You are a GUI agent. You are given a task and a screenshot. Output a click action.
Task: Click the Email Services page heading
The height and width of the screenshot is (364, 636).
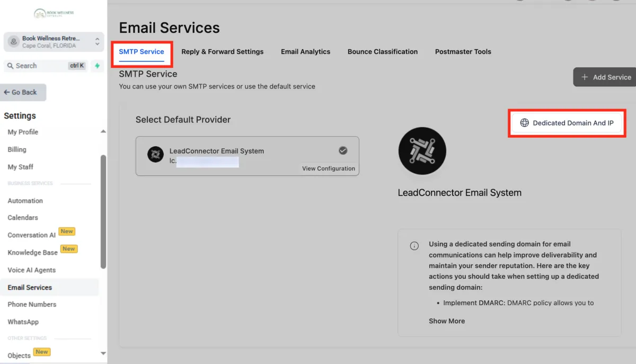pyautogui.click(x=169, y=28)
